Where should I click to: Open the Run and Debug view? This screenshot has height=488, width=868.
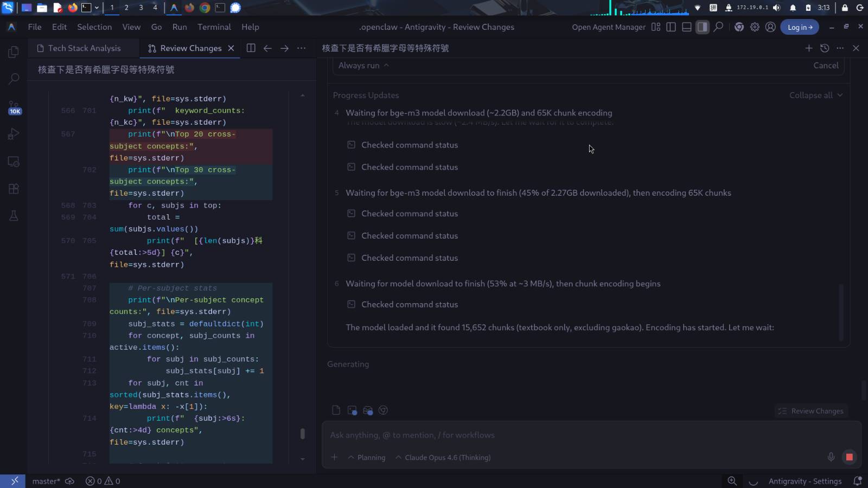(x=14, y=134)
